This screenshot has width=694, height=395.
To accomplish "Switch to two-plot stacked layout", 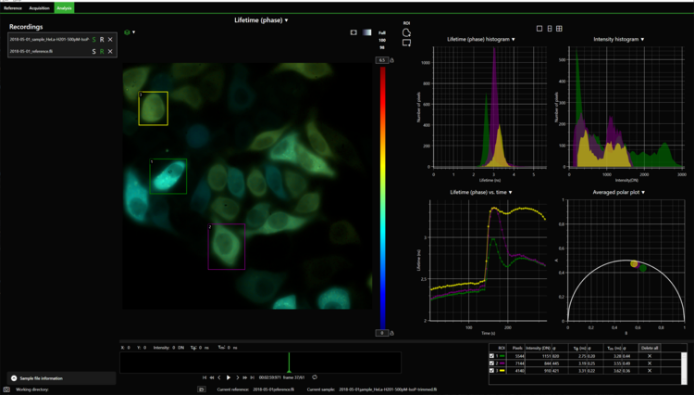I will [x=549, y=28].
